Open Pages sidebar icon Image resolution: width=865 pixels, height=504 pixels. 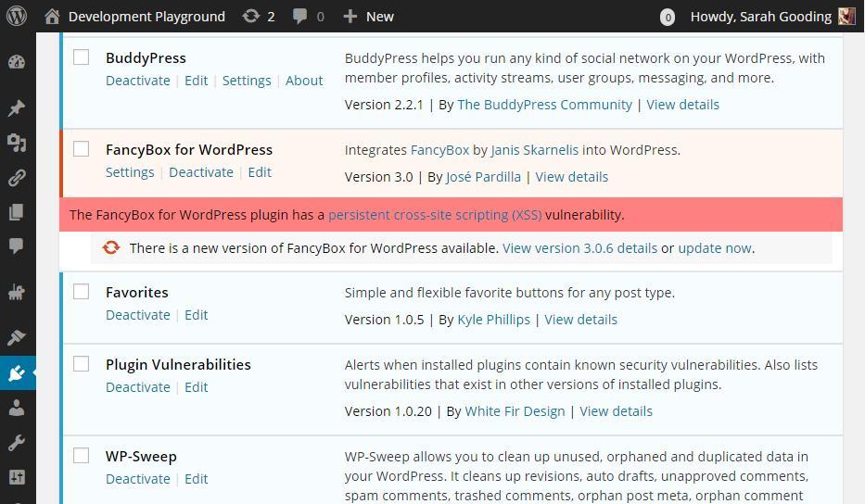click(x=17, y=212)
